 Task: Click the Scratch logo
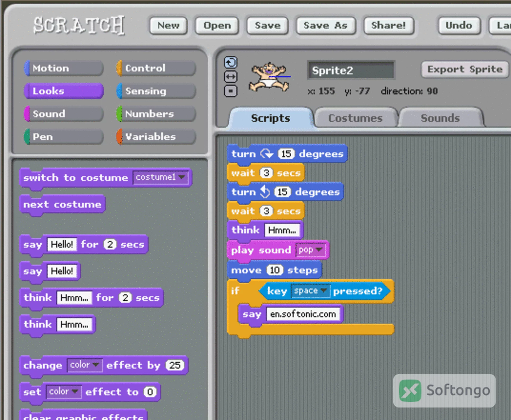pyautogui.click(x=79, y=25)
